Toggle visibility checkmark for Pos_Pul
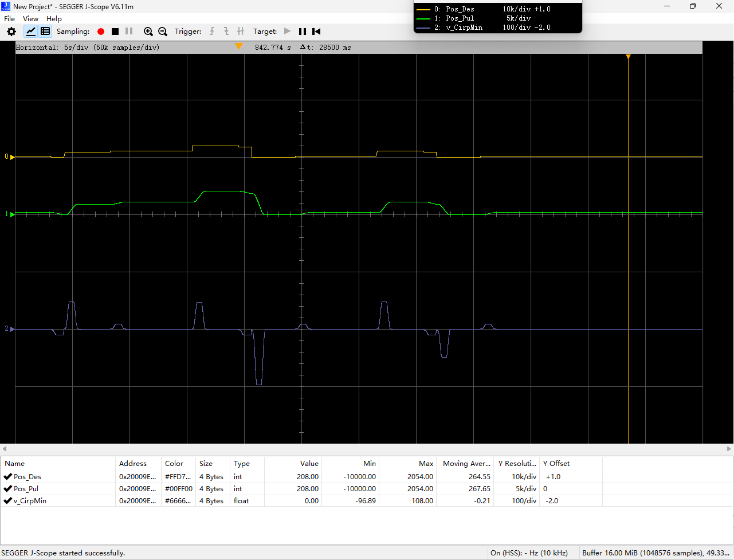The height and width of the screenshot is (560, 734). pyautogui.click(x=8, y=488)
